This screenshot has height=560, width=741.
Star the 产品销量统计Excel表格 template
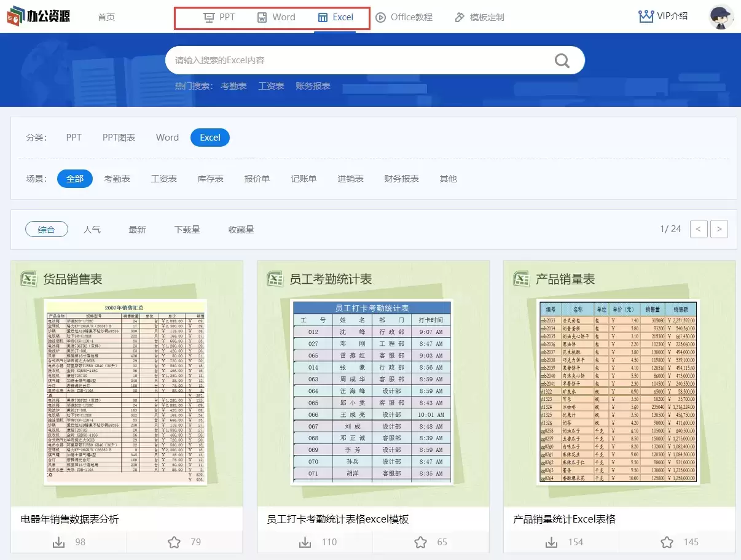pos(667,542)
